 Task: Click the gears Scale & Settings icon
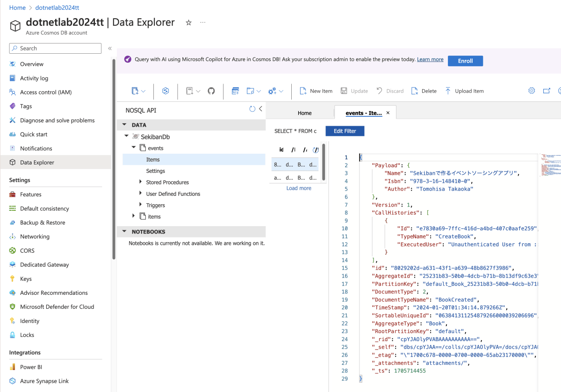tap(272, 91)
